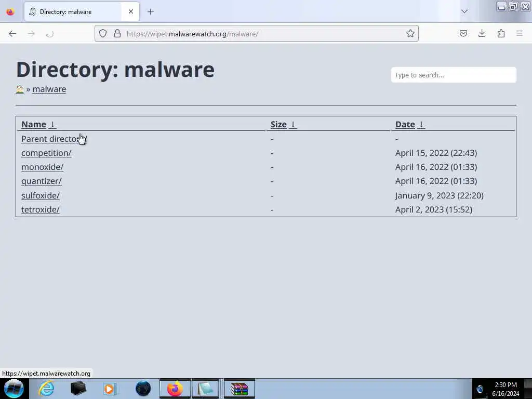
Task: Go back to the previous page
Action: point(12,34)
